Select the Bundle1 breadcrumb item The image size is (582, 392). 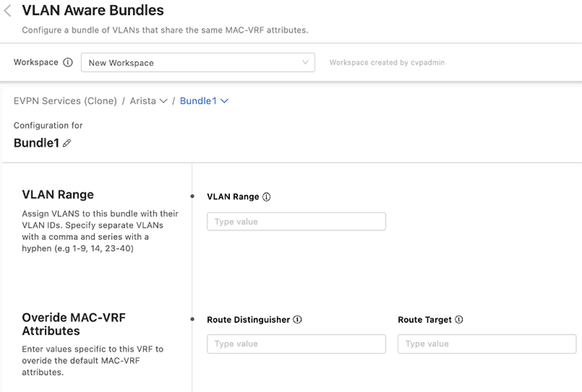click(198, 101)
